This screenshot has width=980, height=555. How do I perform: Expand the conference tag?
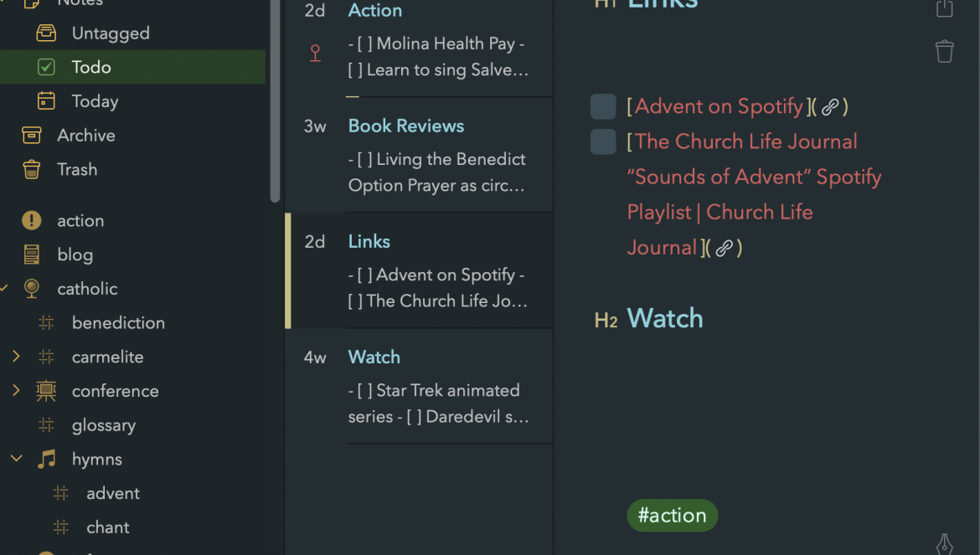16,391
